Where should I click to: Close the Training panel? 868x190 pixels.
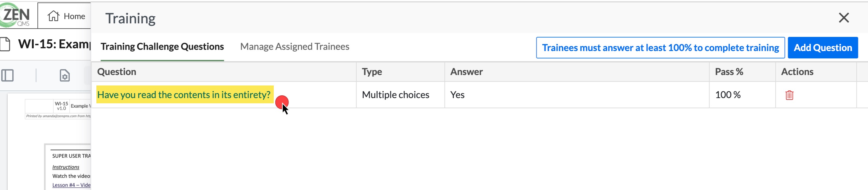[843, 18]
